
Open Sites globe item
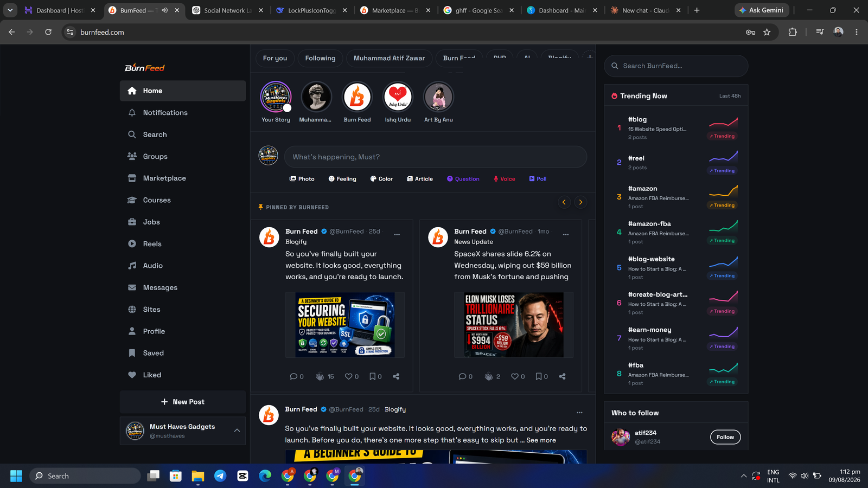point(182,310)
